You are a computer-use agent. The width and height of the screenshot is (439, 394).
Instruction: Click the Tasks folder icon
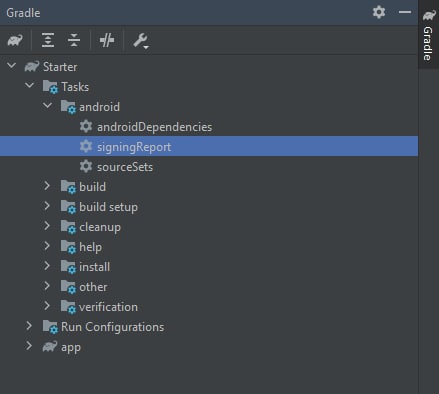click(50, 87)
